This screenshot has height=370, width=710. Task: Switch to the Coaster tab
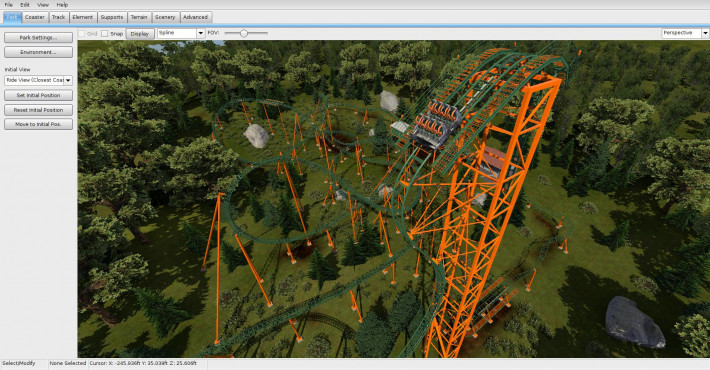(34, 17)
